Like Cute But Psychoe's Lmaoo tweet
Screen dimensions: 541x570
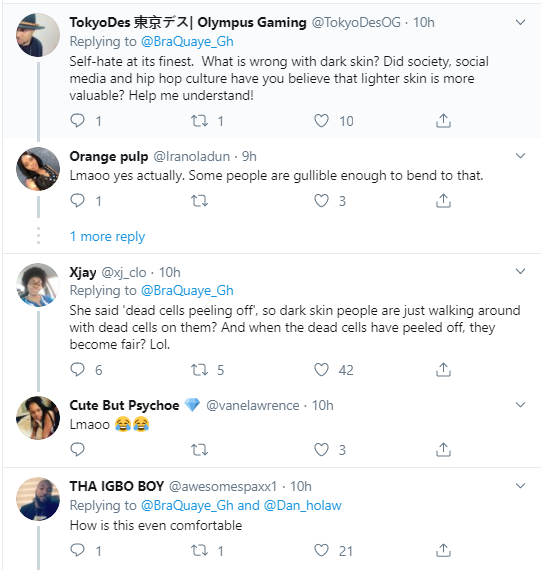point(321,450)
